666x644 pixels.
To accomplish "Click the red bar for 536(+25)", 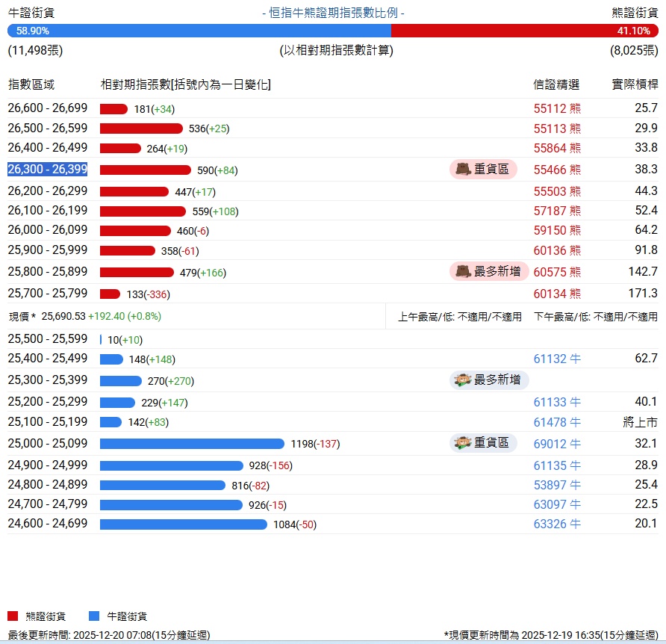I will (141, 129).
